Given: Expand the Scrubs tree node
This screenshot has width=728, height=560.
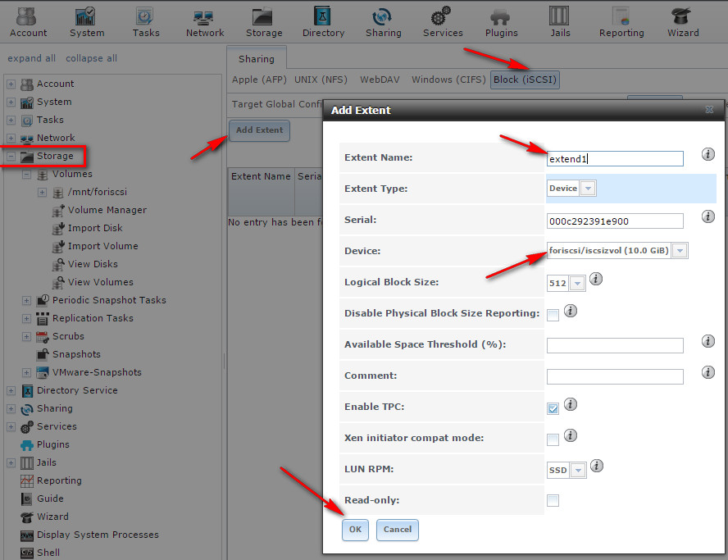Looking at the screenshot, I should pos(26,337).
